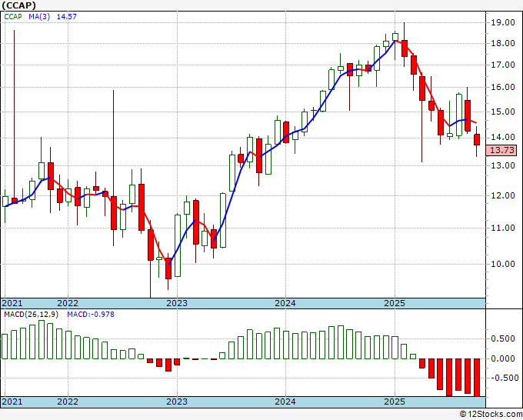Select 2022 on the price chart time axis
This screenshot has width=523, height=420.
(x=68, y=303)
